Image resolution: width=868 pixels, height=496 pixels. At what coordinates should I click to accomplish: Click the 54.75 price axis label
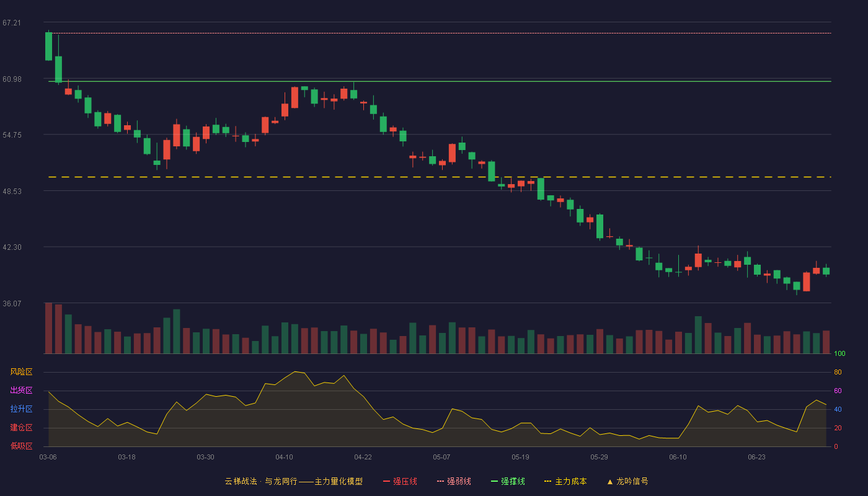[12, 135]
